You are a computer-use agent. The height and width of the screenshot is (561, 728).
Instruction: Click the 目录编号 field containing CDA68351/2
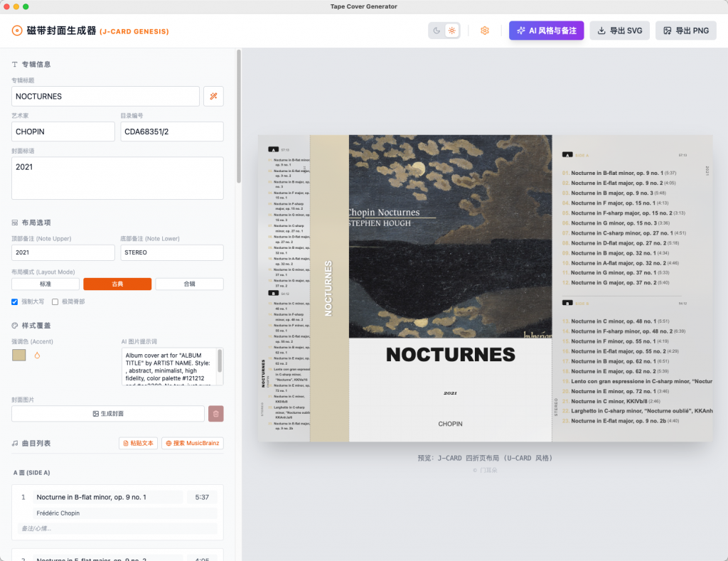tap(171, 132)
